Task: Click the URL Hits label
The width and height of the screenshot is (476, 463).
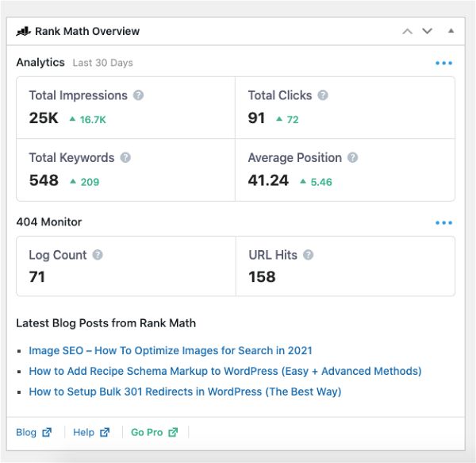Action: (x=273, y=255)
